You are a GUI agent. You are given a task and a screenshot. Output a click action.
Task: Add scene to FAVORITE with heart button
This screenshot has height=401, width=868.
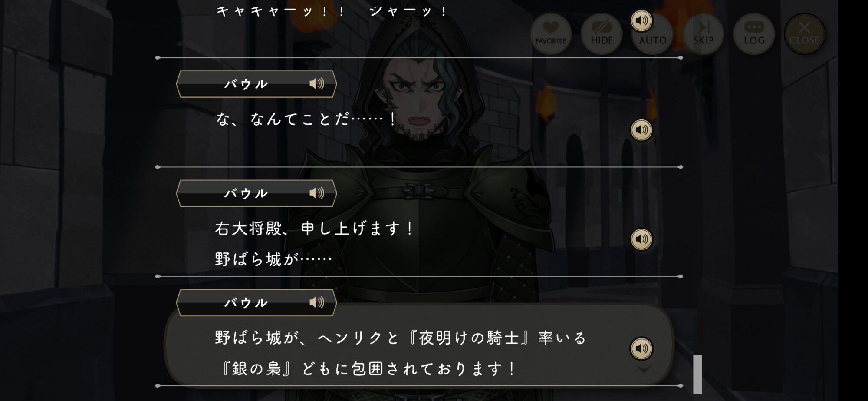point(550,34)
